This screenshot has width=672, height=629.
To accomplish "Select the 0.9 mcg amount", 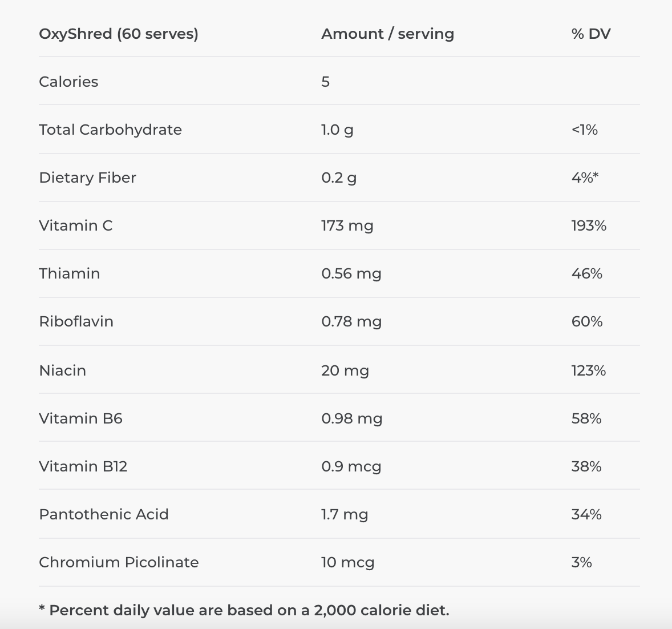I will [x=351, y=466].
